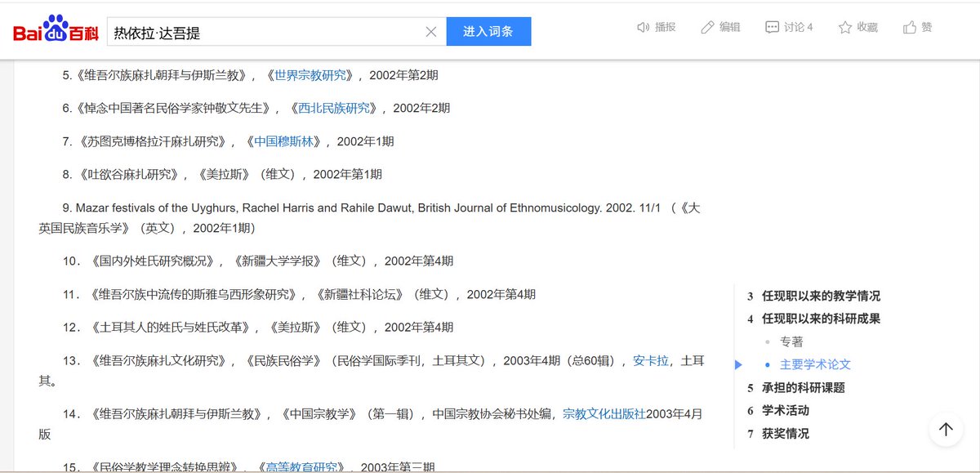
Task: Select 主要学术论文 in the outline
Action: (815, 364)
